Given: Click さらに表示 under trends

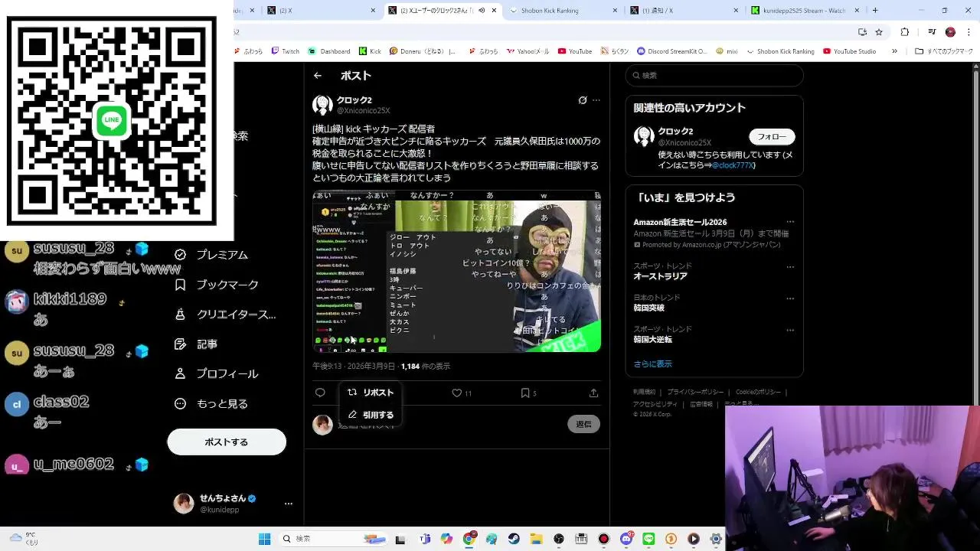Looking at the screenshot, I should pyautogui.click(x=652, y=364).
